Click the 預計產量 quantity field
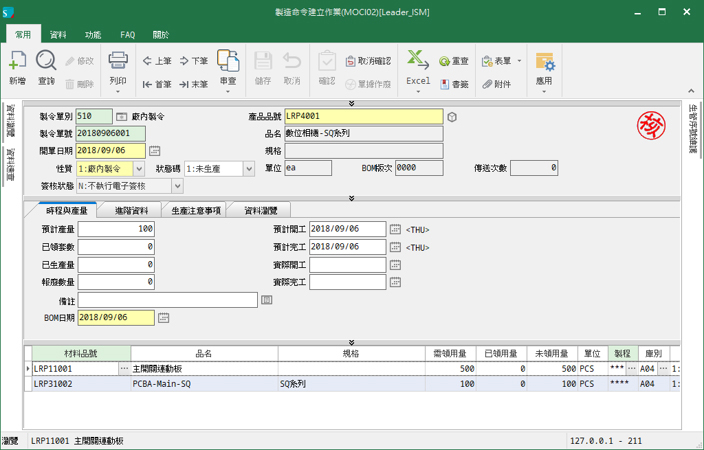Image resolution: width=704 pixels, height=450 pixels. click(116, 229)
